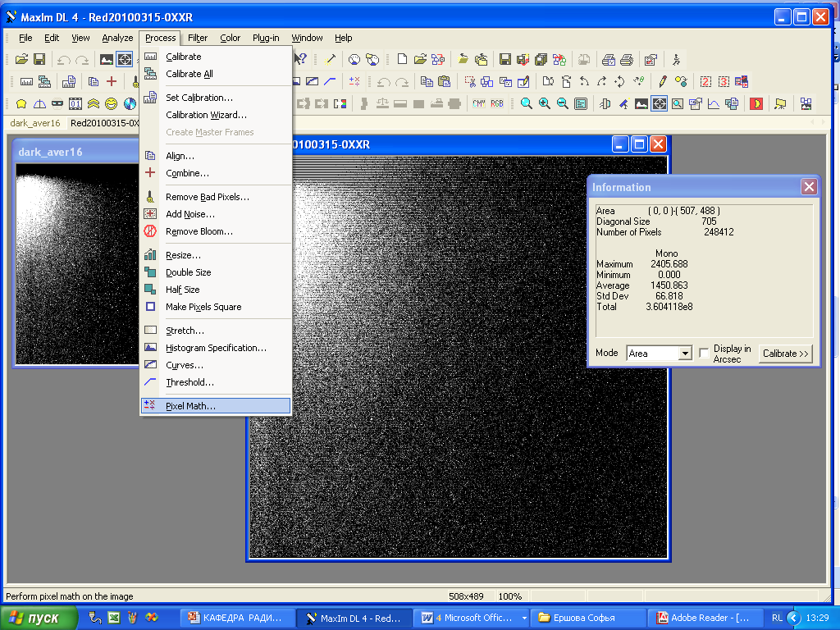Viewport: 840px width, 630px height.
Task: Click the red plus Combine toolbar icon
Action: pos(112,81)
